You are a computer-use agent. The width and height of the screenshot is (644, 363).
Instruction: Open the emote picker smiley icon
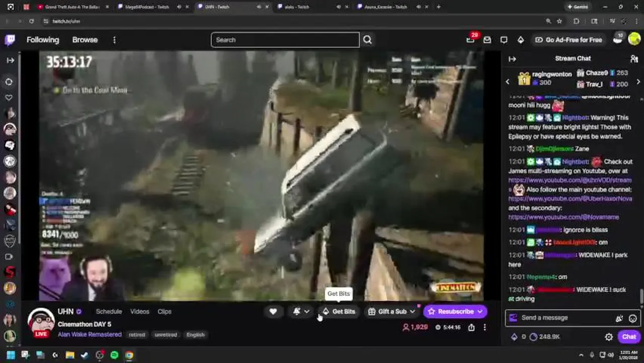(633, 318)
